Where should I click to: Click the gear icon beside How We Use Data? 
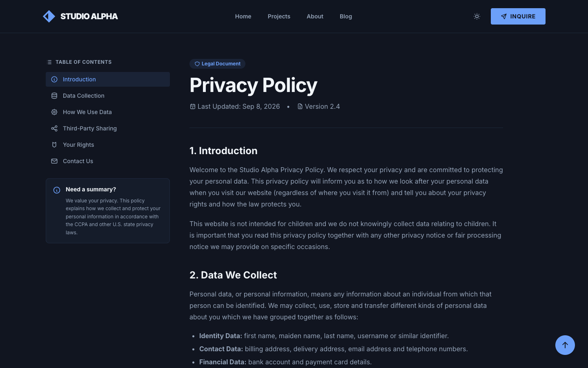click(x=54, y=112)
